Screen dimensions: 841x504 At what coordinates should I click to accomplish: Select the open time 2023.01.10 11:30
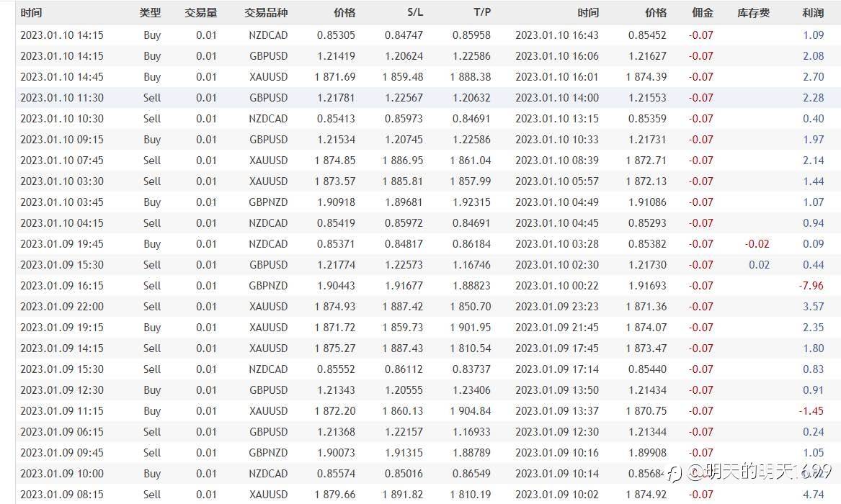coord(62,98)
